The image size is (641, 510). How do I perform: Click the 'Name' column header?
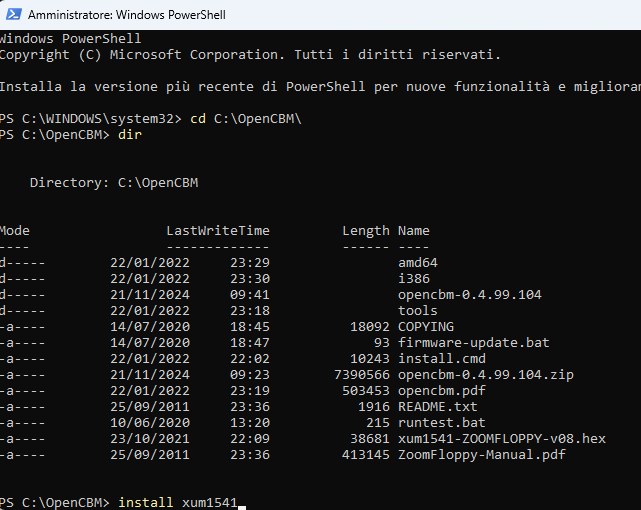pyautogui.click(x=414, y=231)
